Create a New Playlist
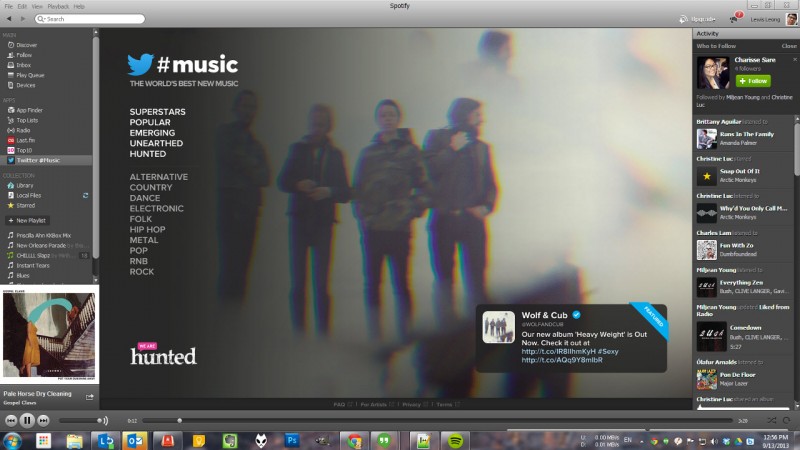Screen dimensions: 800x450 click(x=28, y=220)
